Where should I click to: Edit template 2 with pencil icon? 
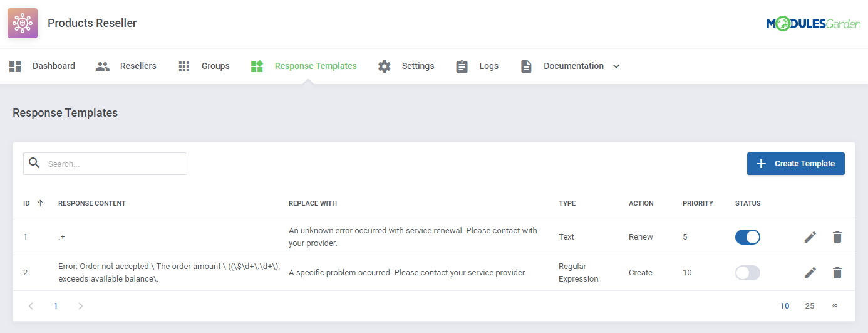pyautogui.click(x=810, y=273)
